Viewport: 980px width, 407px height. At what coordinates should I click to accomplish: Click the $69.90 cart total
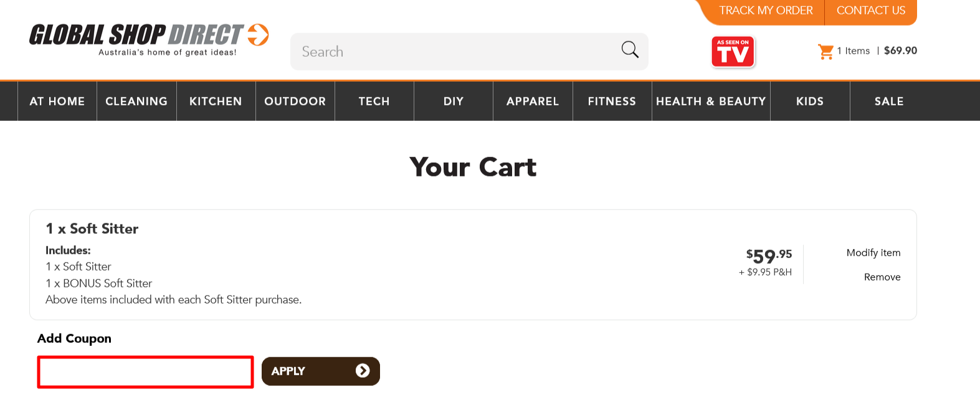coord(900,50)
